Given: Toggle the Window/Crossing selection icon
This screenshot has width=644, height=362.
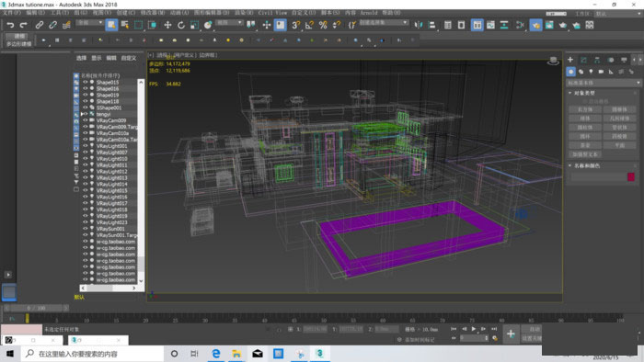Looking at the screenshot, I should pos(152,25).
